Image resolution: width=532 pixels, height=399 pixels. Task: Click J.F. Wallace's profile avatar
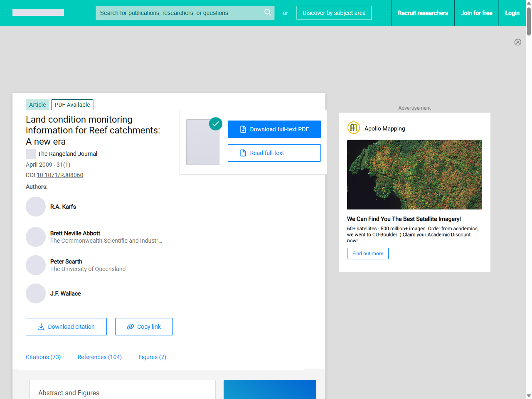pos(36,293)
